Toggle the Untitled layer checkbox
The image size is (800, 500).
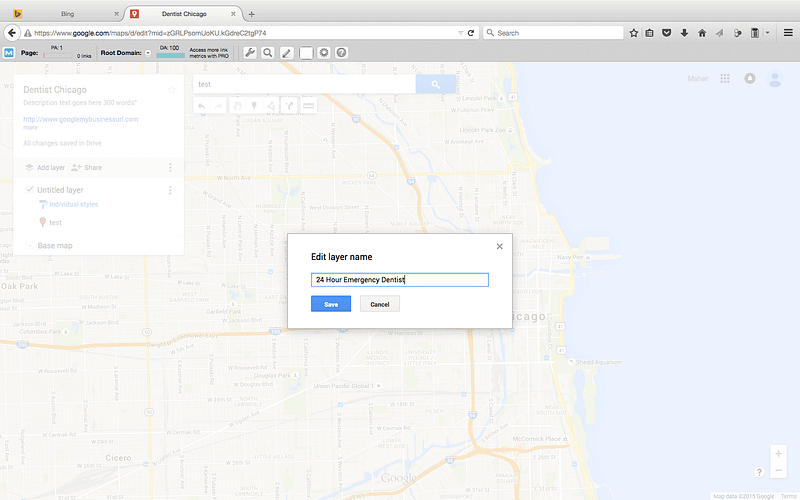click(30, 189)
